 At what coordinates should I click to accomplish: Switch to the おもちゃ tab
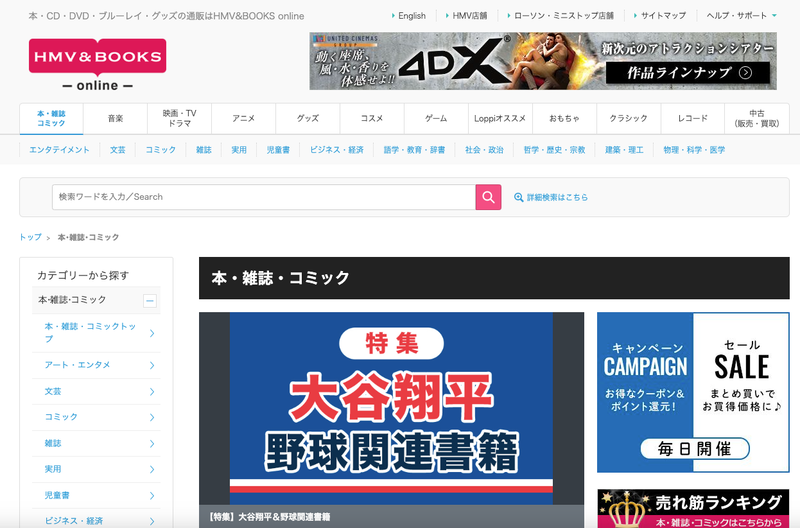click(x=564, y=118)
